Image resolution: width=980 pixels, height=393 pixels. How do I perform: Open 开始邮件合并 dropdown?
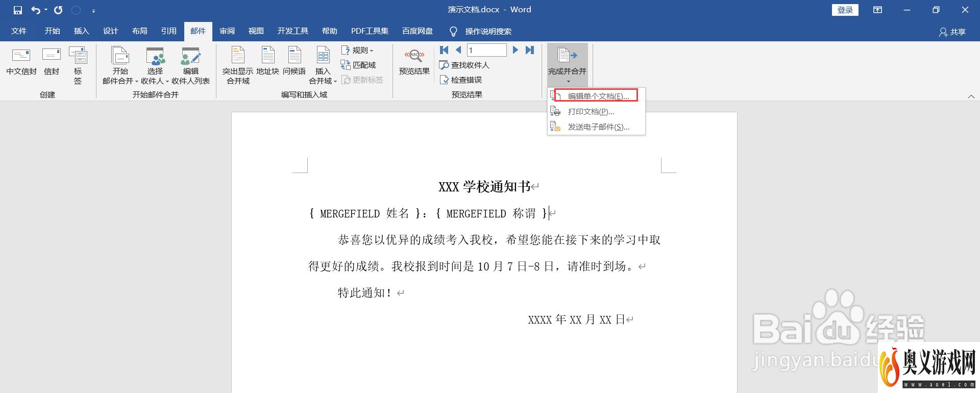click(120, 66)
